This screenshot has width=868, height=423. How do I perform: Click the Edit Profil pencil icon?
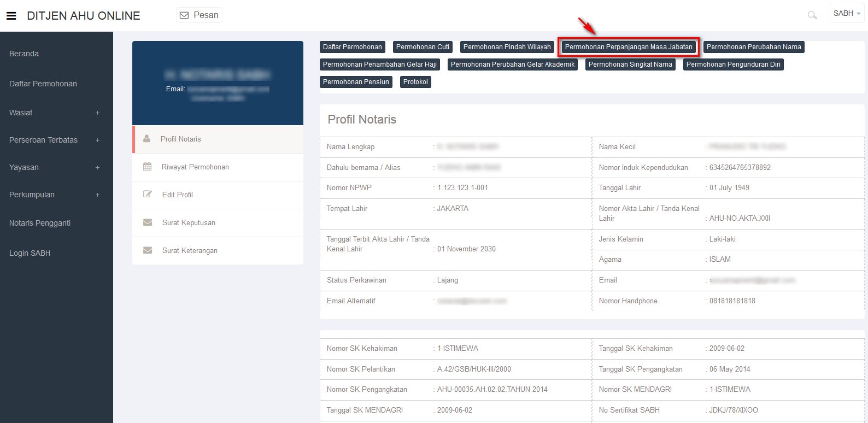click(x=147, y=195)
